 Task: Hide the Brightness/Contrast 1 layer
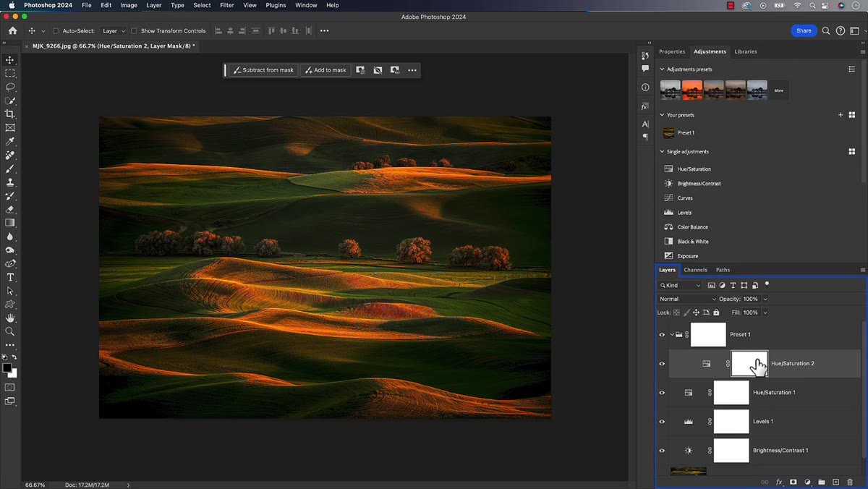click(662, 450)
